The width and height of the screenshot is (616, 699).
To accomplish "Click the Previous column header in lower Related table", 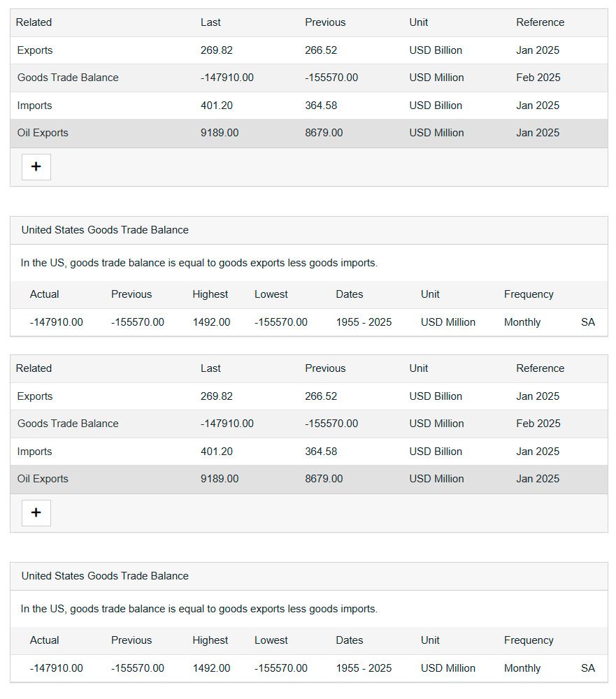I will coord(325,368).
